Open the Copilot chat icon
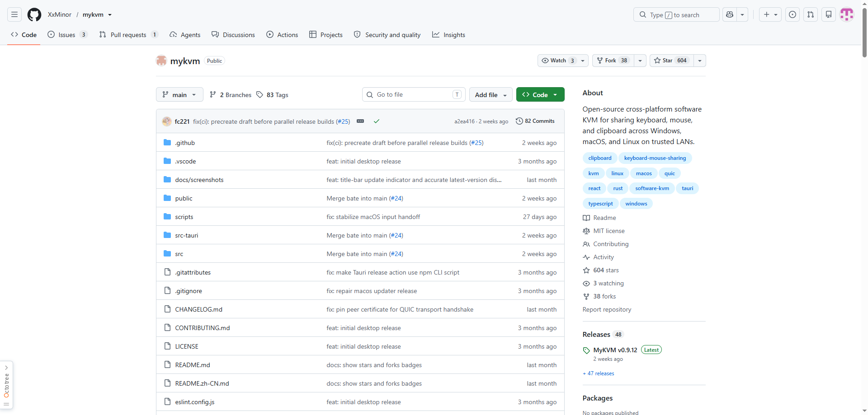The image size is (868, 415). pos(730,15)
